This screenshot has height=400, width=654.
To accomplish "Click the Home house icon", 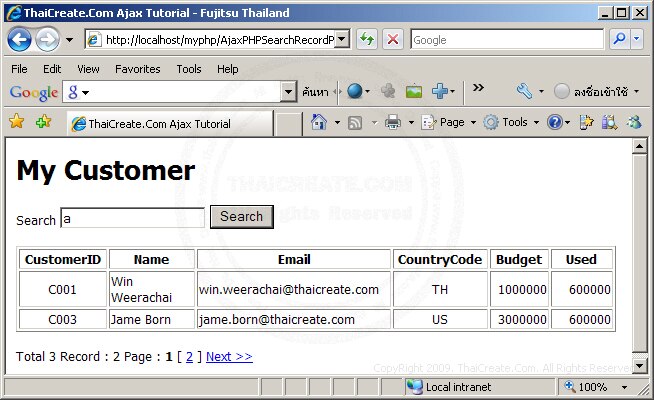I will point(319,122).
